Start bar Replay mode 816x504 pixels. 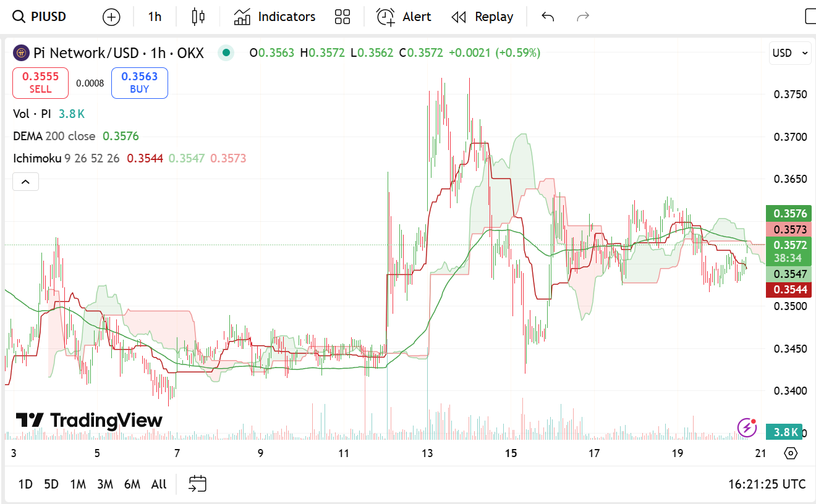[x=483, y=17]
